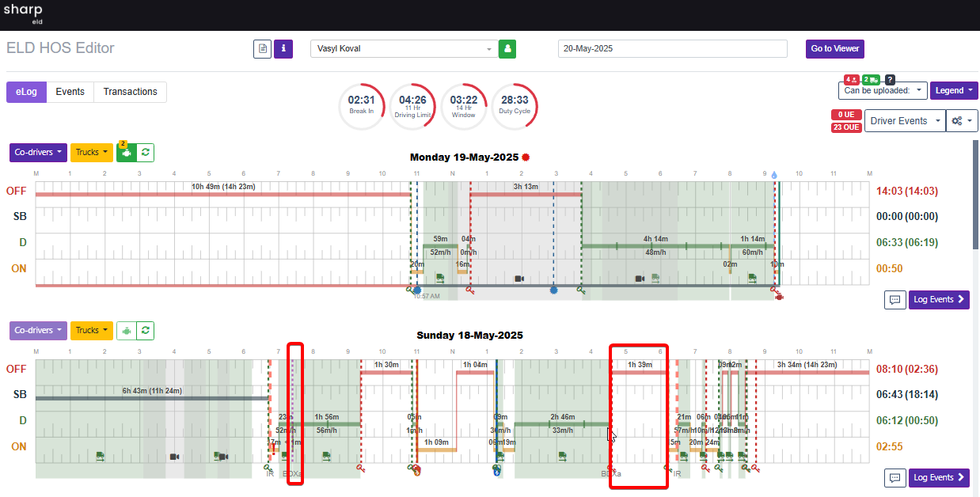Click the blue water drop marker at 9 PM
Screen dimensions: 980x497
[x=774, y=174]
